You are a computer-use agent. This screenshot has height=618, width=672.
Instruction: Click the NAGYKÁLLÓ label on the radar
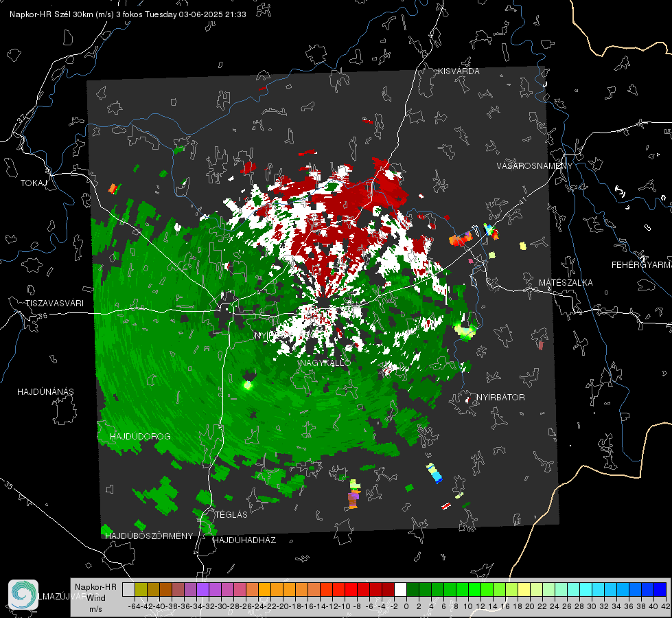point(325,363)
